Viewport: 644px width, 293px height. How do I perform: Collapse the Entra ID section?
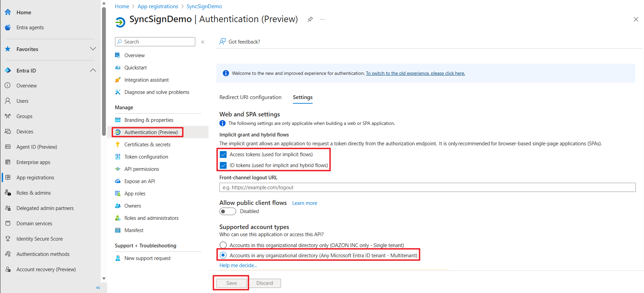tap(93, 70)
